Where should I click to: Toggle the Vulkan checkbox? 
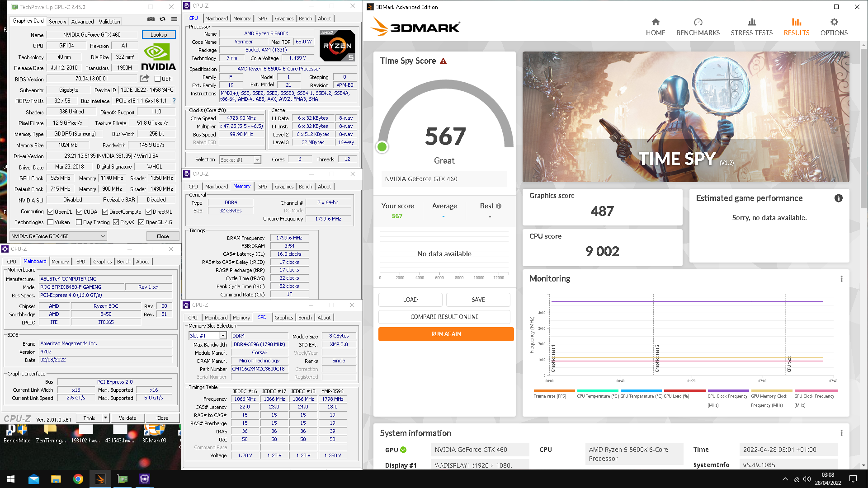[x=51, y=222]
